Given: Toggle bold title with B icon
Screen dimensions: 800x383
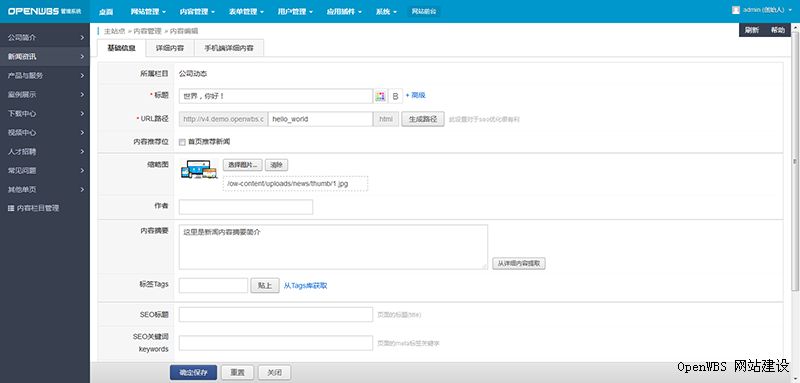Looking at the screenshot, I should point(395,96).
